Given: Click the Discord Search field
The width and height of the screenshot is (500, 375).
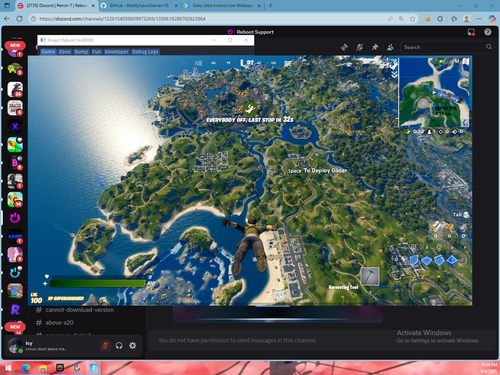Looking at the screenshot, I should (x=447, y=47).
